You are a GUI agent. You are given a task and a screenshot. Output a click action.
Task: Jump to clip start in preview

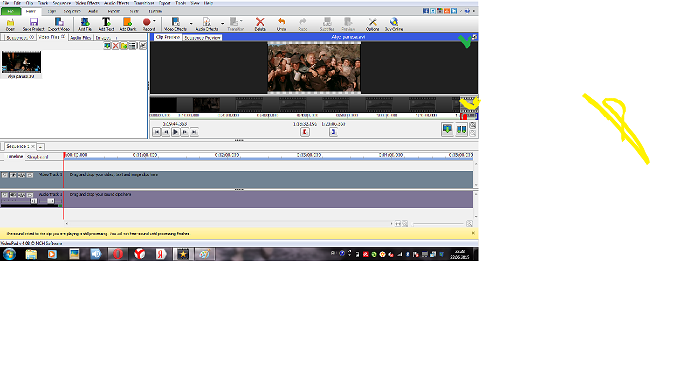click(x=156, y=132)
